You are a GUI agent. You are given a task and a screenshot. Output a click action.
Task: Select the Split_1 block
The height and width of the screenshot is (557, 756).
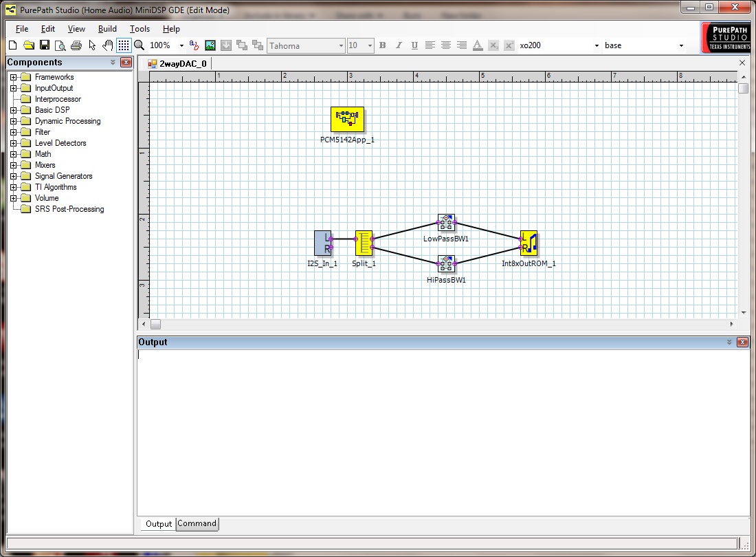[364, 243]
